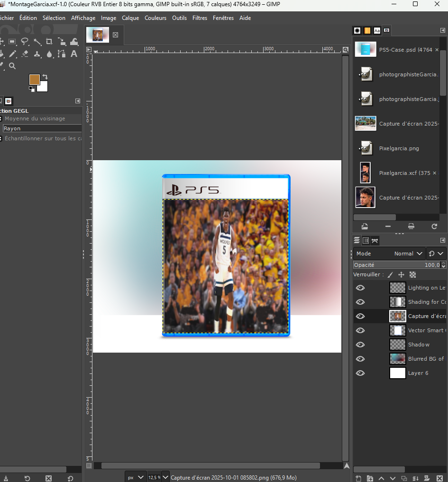Swap foreground and background colors
The image size is (448, 482).
point(45,76)
